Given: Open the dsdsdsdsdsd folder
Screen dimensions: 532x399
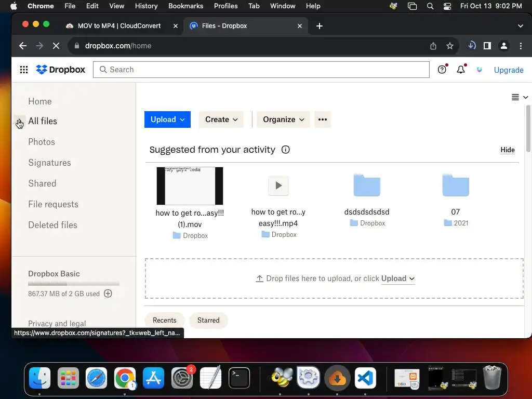Looking at the screenshot, I should tap(367, 185).
